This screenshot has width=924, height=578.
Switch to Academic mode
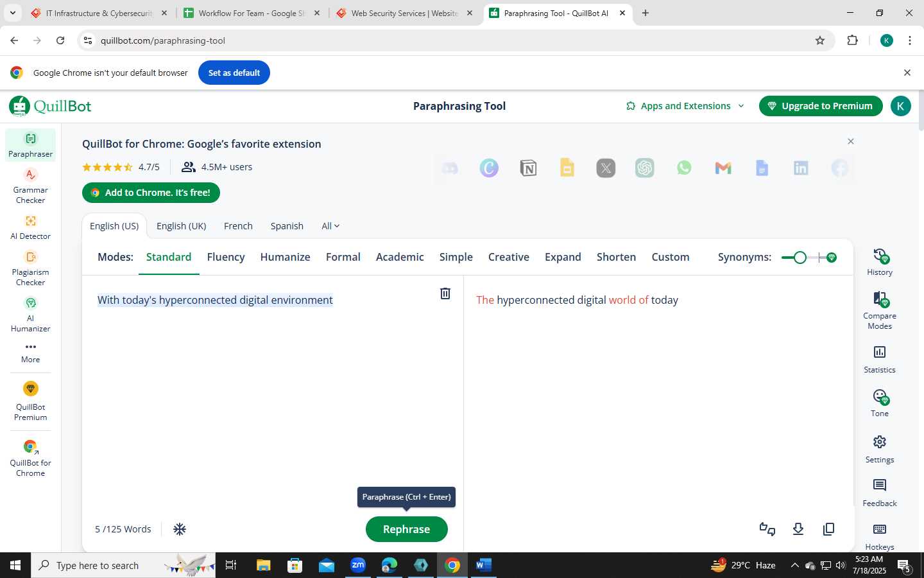tap(400, 257)
